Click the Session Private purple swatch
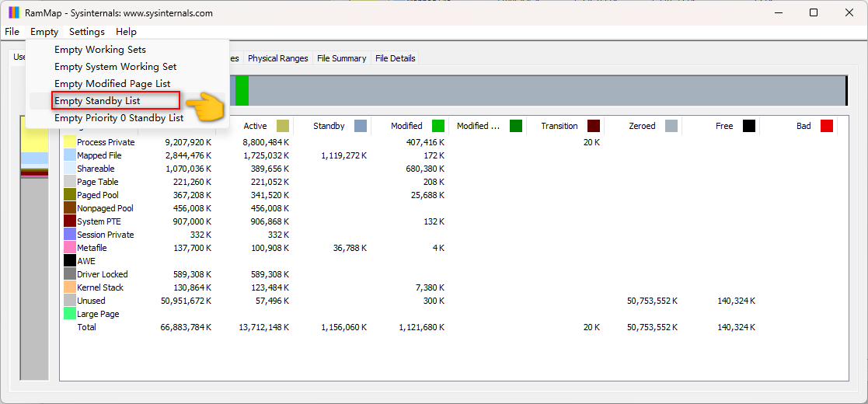Screen dimensions: 868x404 pos(70,235)
